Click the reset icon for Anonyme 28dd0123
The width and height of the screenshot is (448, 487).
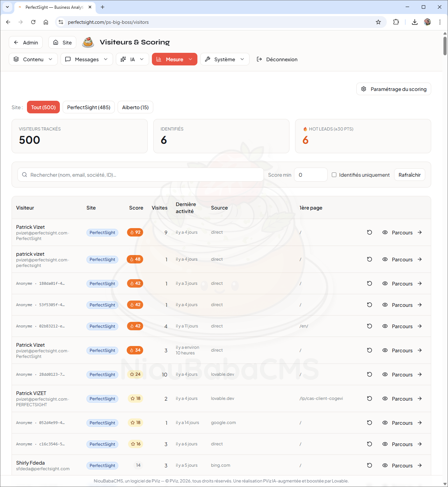[x=369, y=374]
